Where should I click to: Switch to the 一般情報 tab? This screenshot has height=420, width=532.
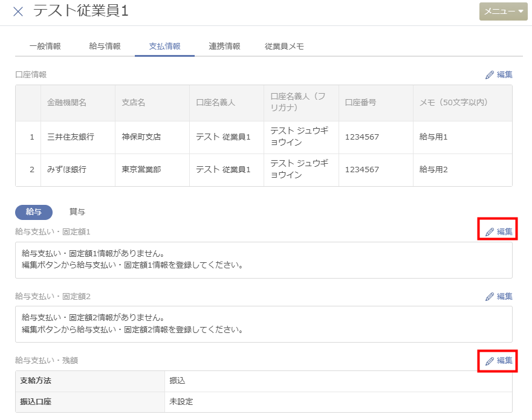45,46
